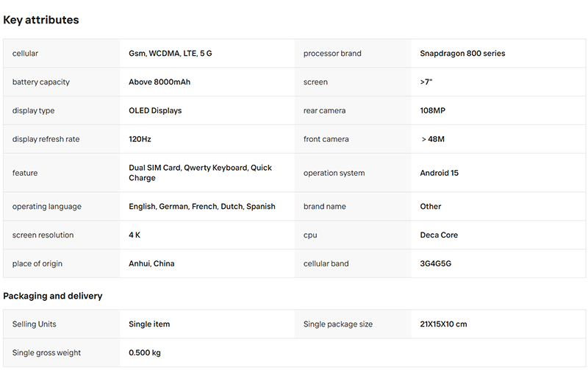
Task: Click the Key attributes heading
Action: coord(41,20)
